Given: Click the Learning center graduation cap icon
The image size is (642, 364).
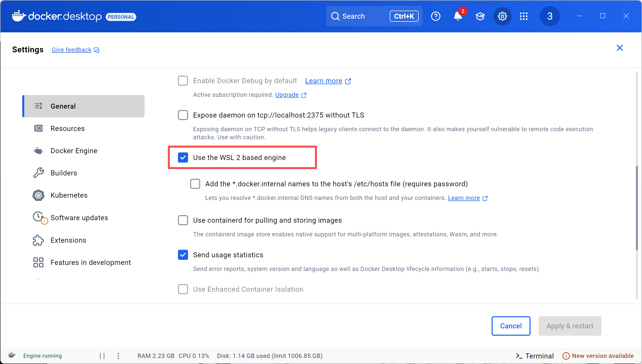Looking at the screenshot, I should point(480,16).
